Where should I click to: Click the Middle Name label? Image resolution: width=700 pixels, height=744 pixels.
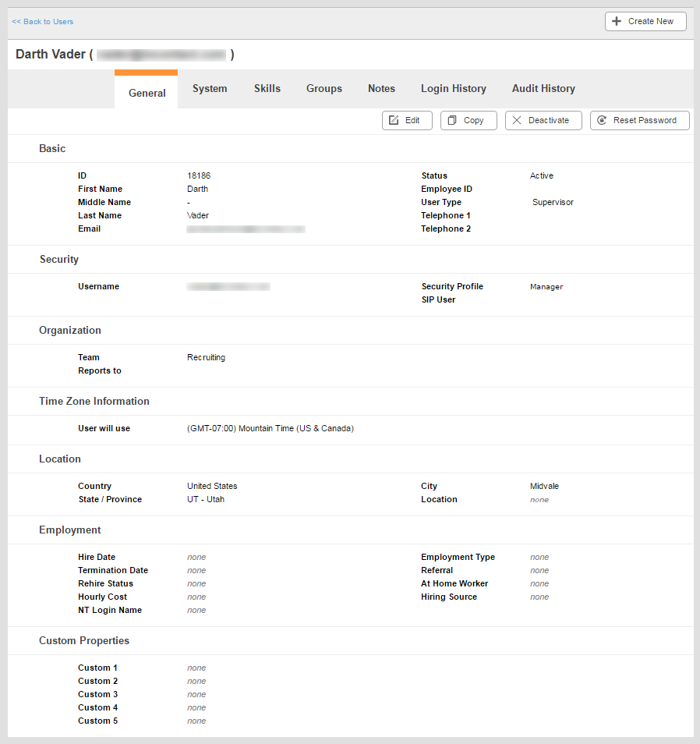[x=104, y=202]
